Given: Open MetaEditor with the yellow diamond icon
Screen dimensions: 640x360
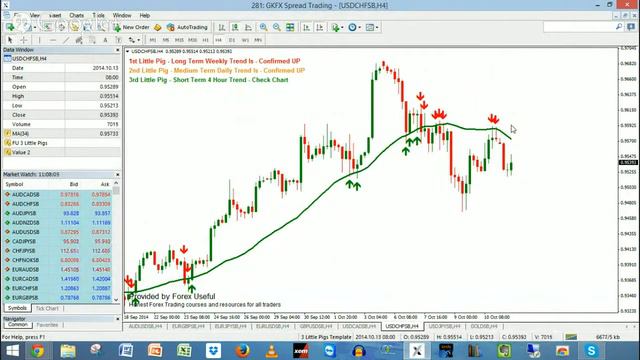Looking at the screenshot, I should 158,27.
